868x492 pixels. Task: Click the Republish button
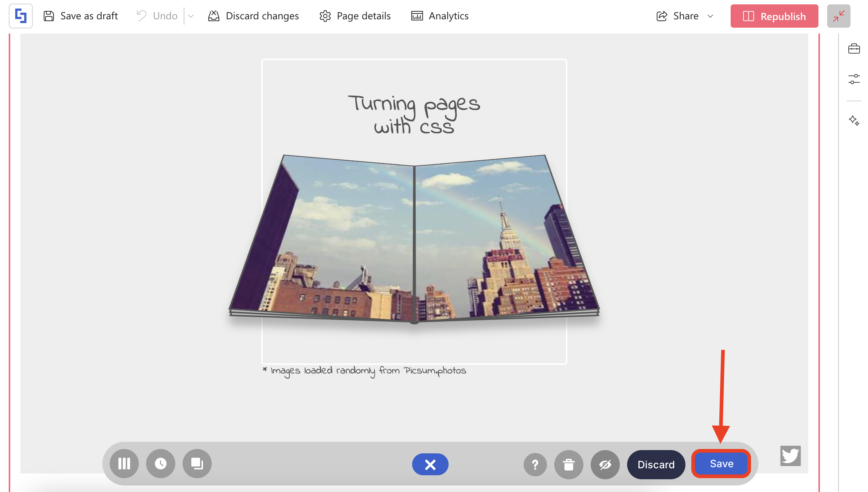pyautogui.click(x=774, y=16)
